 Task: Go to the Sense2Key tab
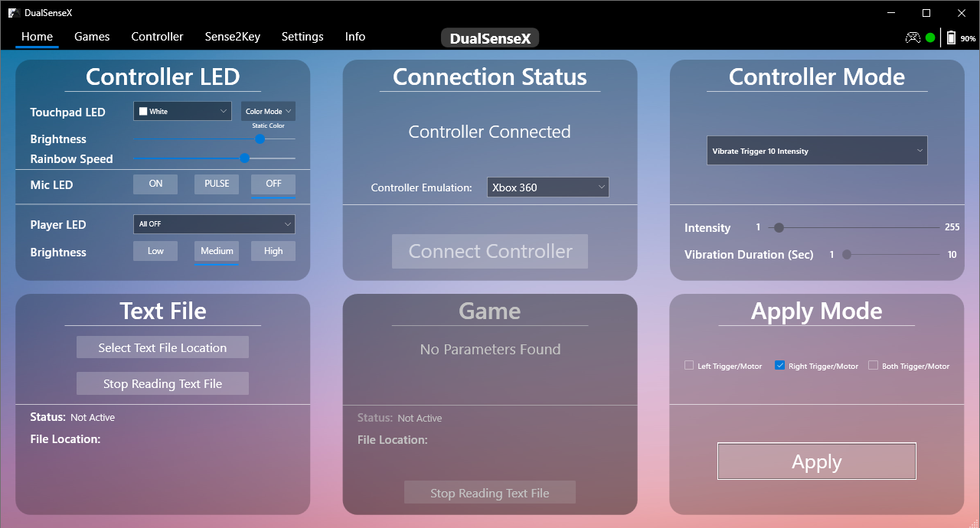click(x=232, y=37)
